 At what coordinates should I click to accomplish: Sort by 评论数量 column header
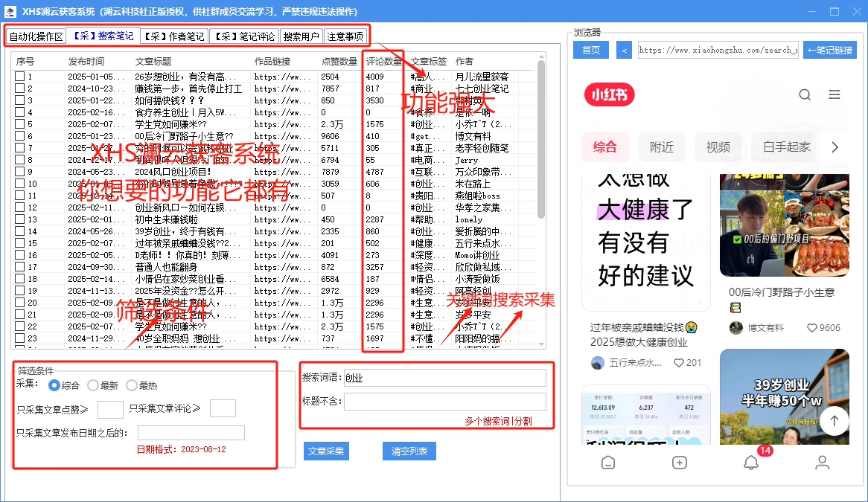click(384, 62)
